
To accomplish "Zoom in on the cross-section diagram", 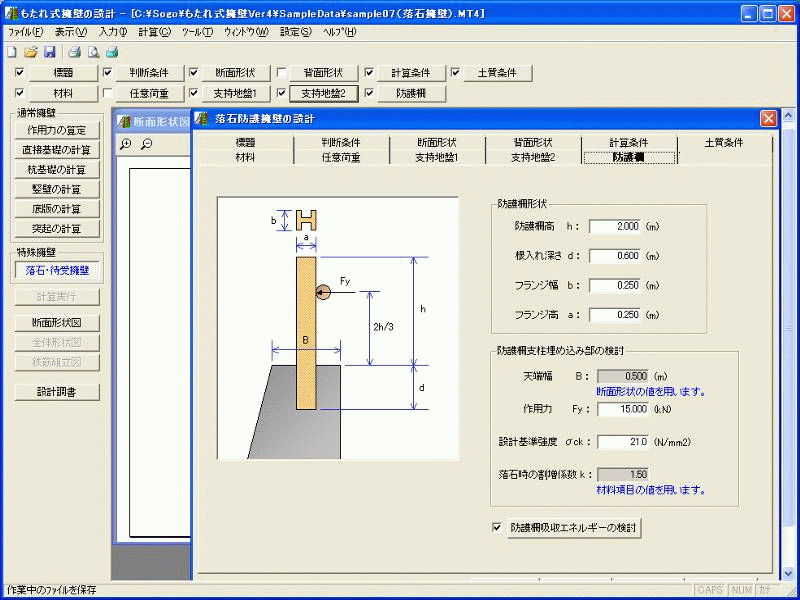I will [x=125, y=144].
